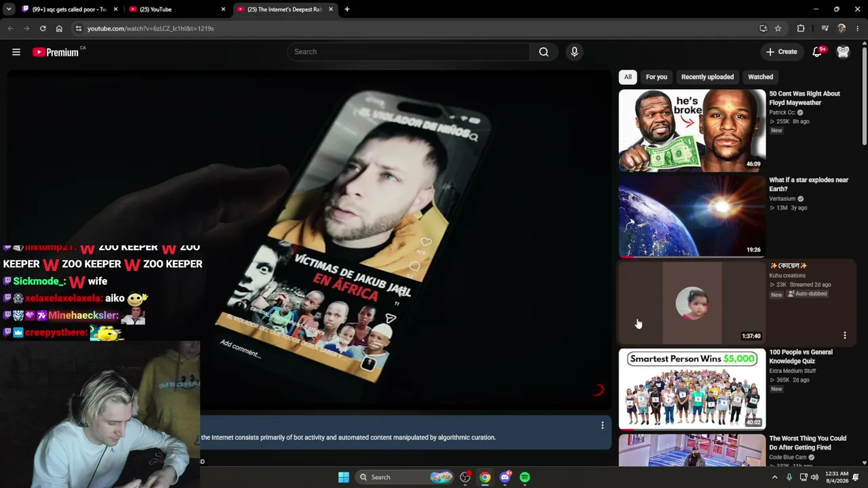Submit search with the magnifier button
The height and width of the screenshot is (488, 868).
(544, 52)
